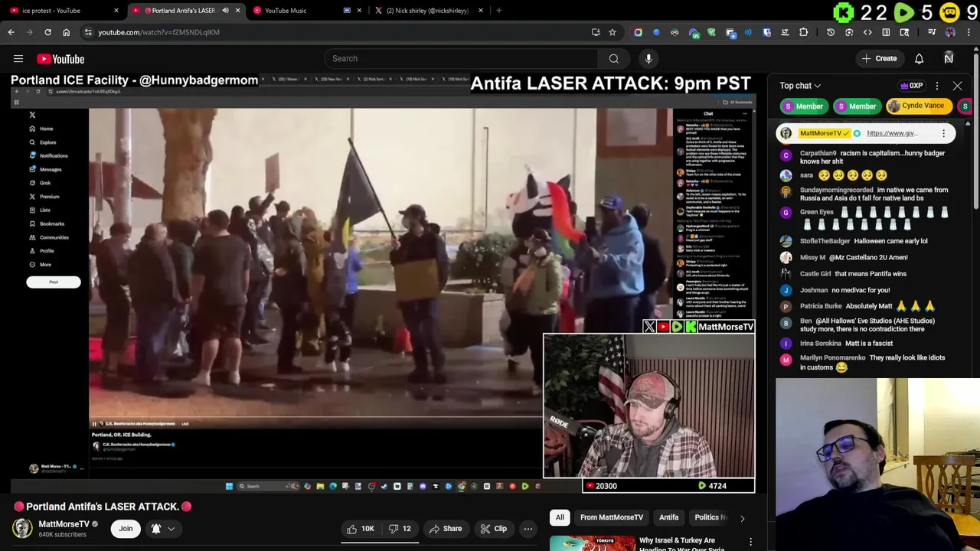Share the video

click(x=446, y=529)
